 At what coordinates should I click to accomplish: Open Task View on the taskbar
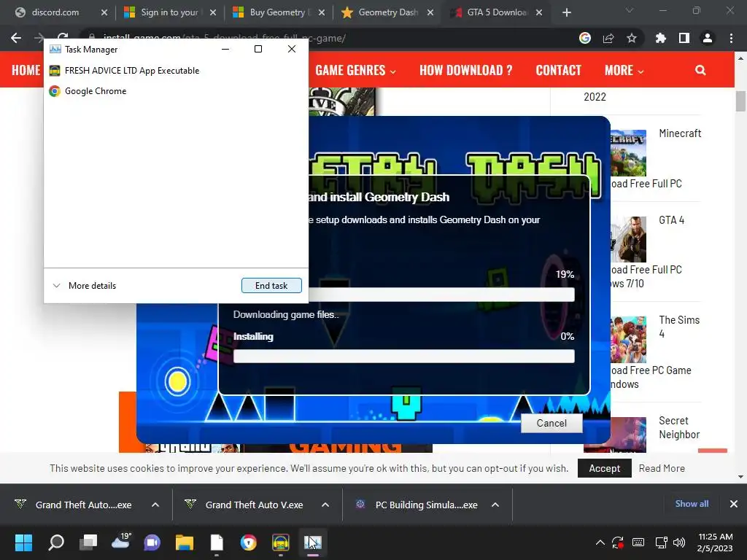88,542
